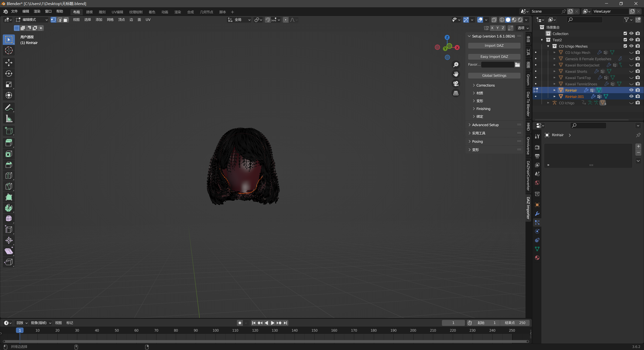Hide RinHair.001 with eye icon

coord(631,96)
